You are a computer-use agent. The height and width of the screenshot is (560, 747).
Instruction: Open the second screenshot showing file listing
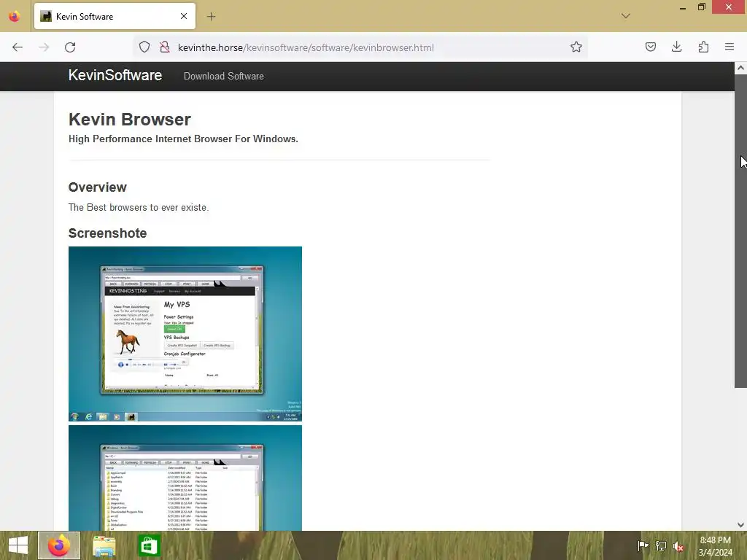[185, 478]
